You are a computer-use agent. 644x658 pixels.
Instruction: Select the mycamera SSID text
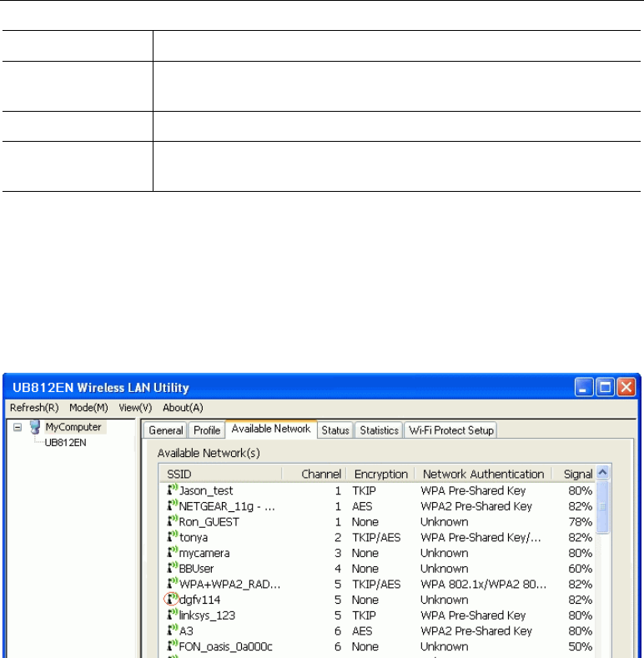click(x=204, y=553)
